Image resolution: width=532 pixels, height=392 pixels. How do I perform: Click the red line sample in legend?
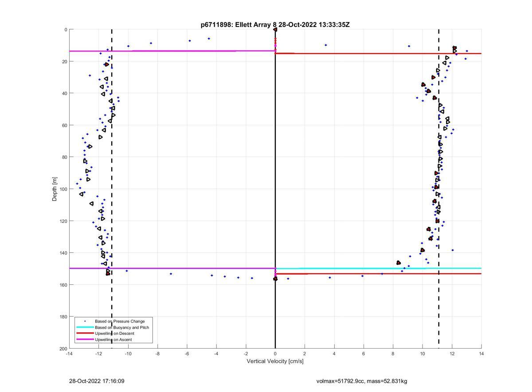[85, 334]
